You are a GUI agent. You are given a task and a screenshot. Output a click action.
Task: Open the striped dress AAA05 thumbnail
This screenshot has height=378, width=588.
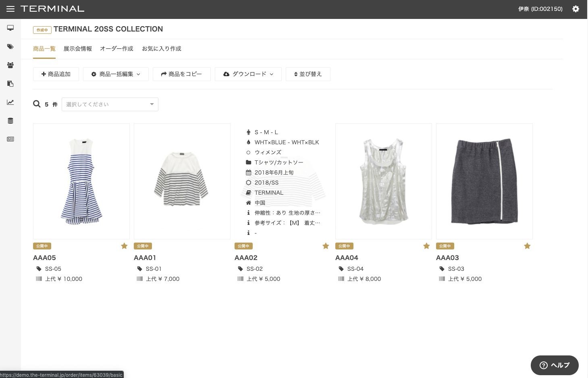pyautogui.click(x=81, y=181)
